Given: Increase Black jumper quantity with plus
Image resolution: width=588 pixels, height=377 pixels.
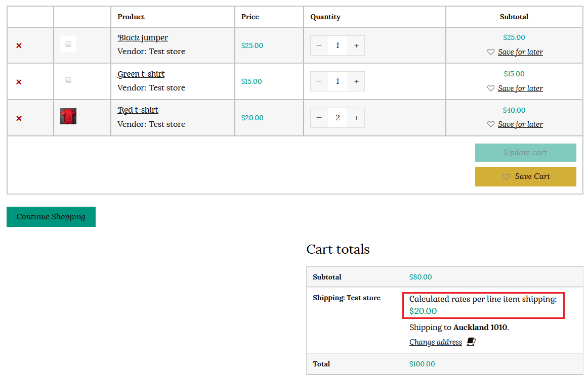Looking at the screenshot, I should (x=356, y=45).
